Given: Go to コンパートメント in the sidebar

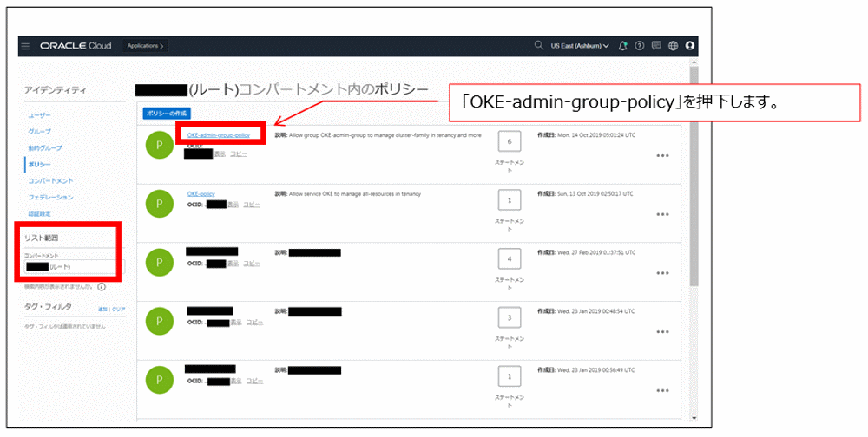Looking at the screenshot, I should tap(50, 181).
